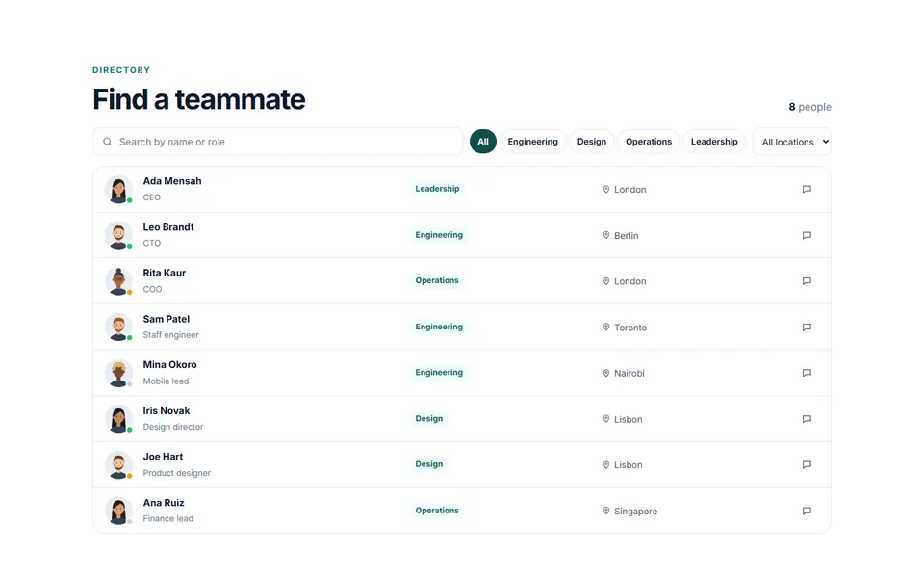Click the Finance lead role text

(167, 519)
